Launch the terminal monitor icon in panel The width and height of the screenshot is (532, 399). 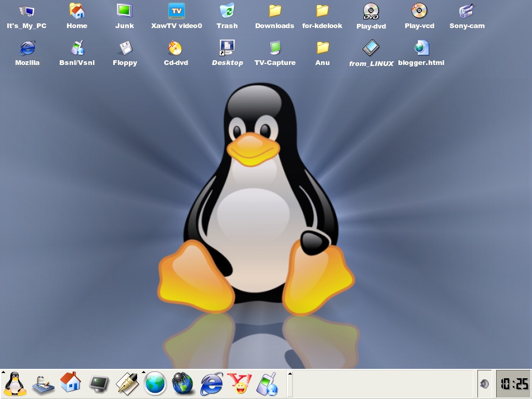99,384
